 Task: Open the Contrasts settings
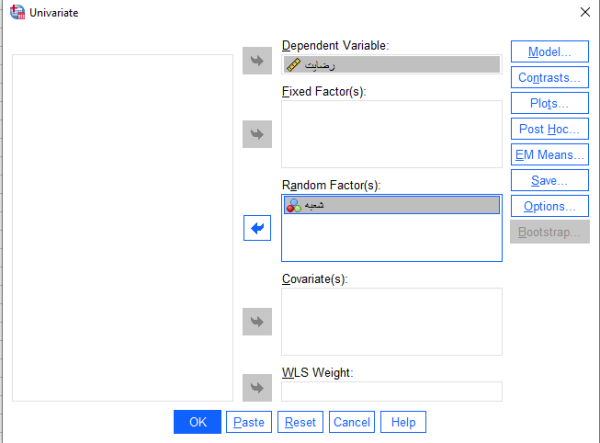coord(549,77)
